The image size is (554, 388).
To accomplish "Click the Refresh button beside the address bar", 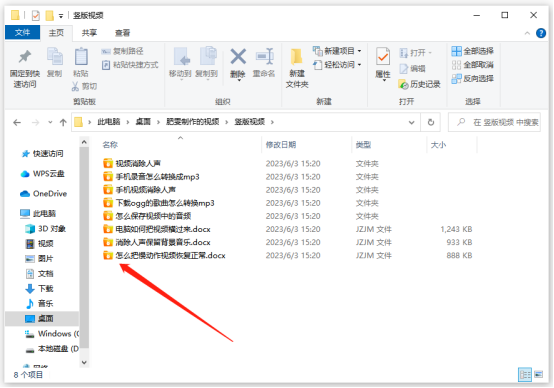I will tap(431, 122).
